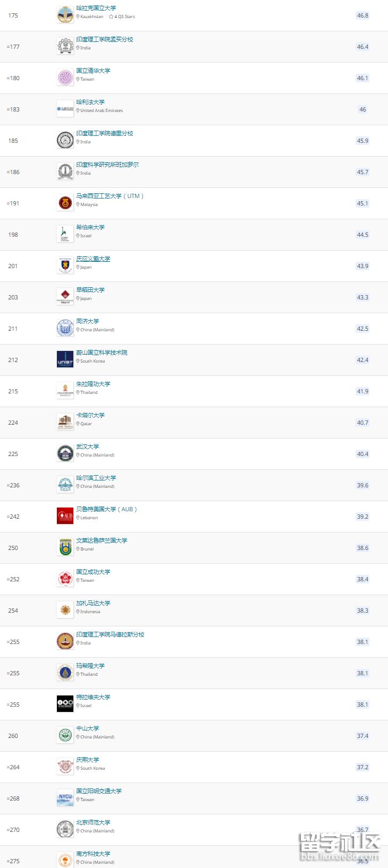This screenshot has height=868, width=388.
Task: Click the UTM red crest logo
Action: point(65,203)
